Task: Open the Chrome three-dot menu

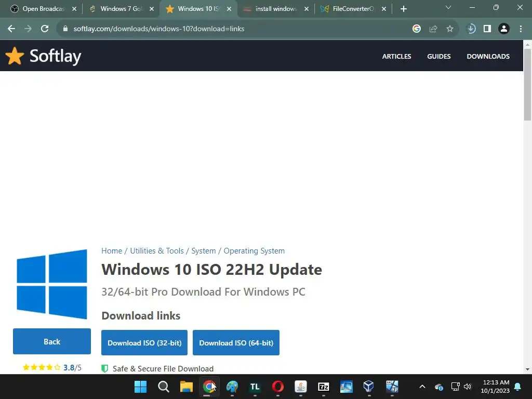Action: 521,29
